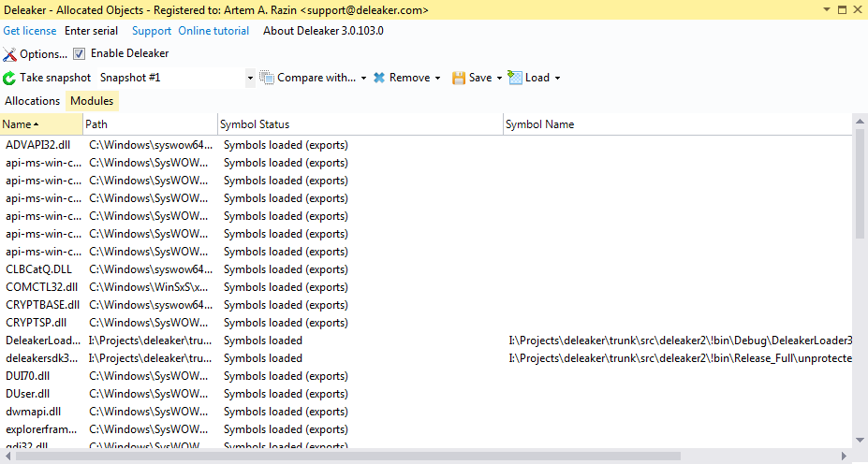Expand the Remove dropdown arrow
868x464 pixels.
437,79
